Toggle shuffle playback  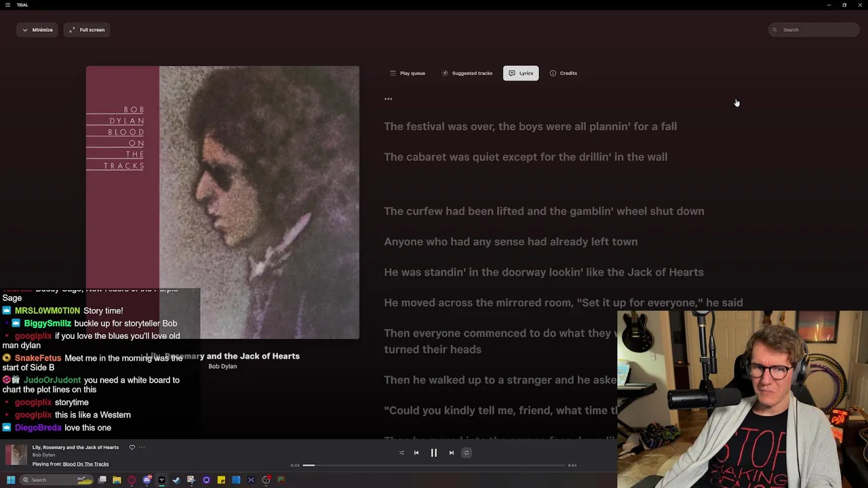(401, 453)
